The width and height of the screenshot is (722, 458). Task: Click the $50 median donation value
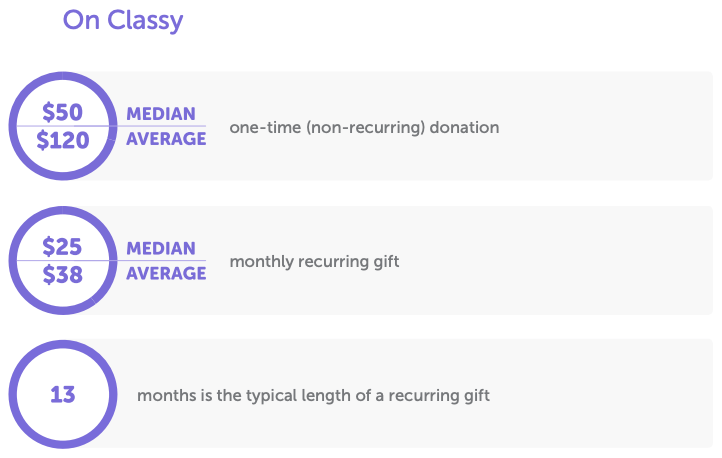coord(62,112)
